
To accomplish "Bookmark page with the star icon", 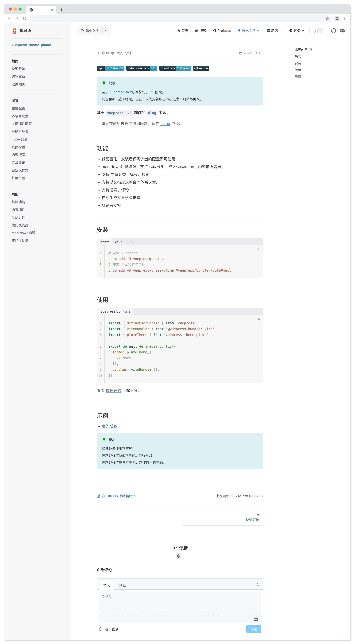I will (x=327, y=18).
